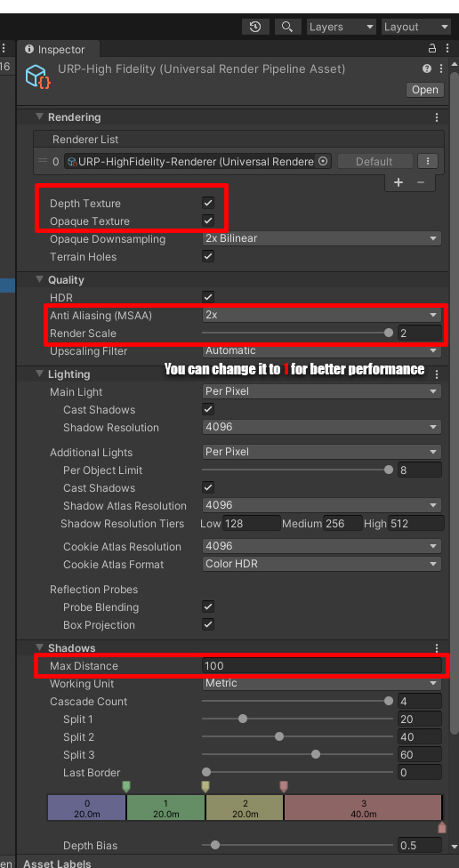Open the undo history icon
This screenshot has height=868, width=459.
tap(255, 27)
